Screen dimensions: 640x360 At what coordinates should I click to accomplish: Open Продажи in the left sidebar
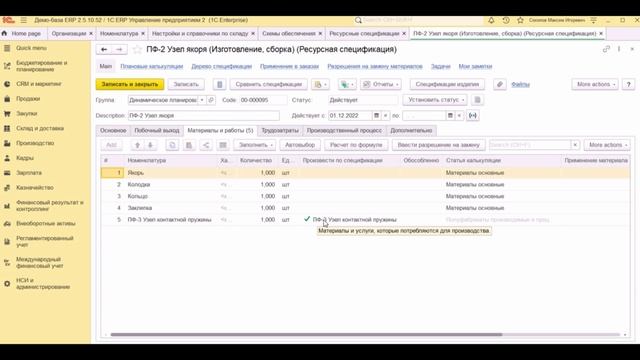(x=28, y=99)
